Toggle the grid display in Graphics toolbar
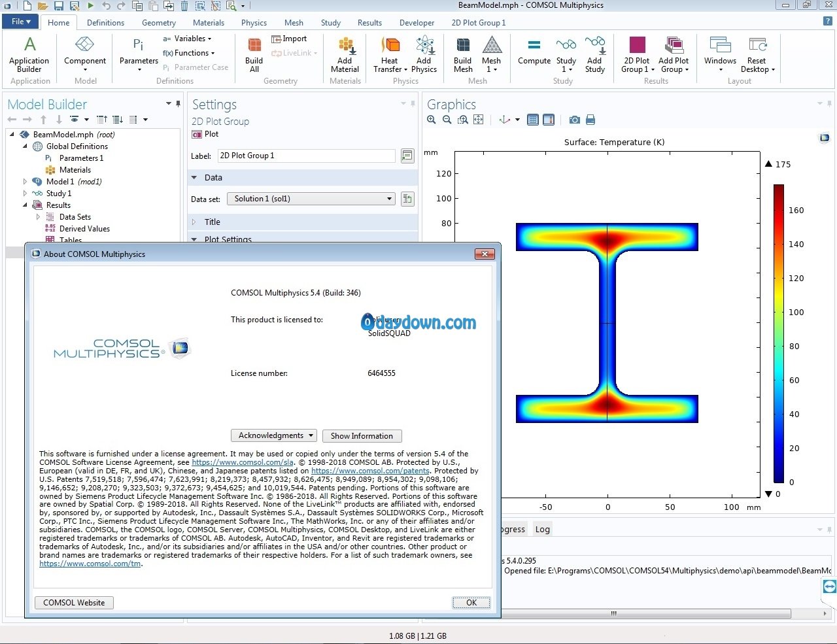Image resolution: width=837 pixels, height=644 pixels. tap(533, 120)
